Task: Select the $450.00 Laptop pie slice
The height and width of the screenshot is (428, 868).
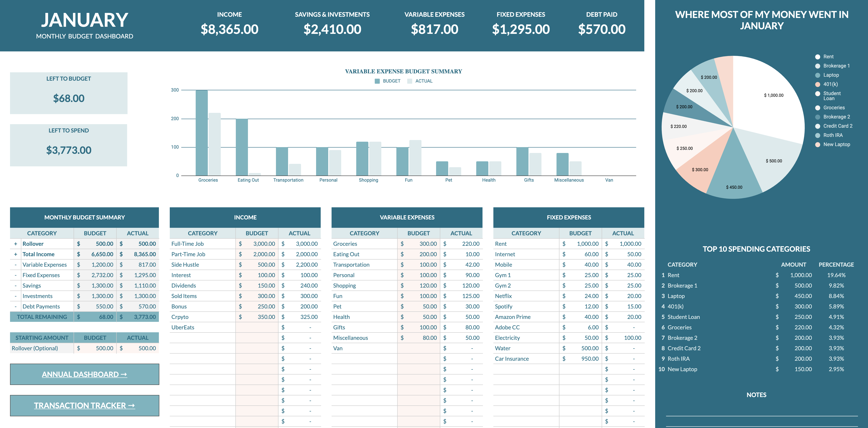Action: [x=735, y=175]
